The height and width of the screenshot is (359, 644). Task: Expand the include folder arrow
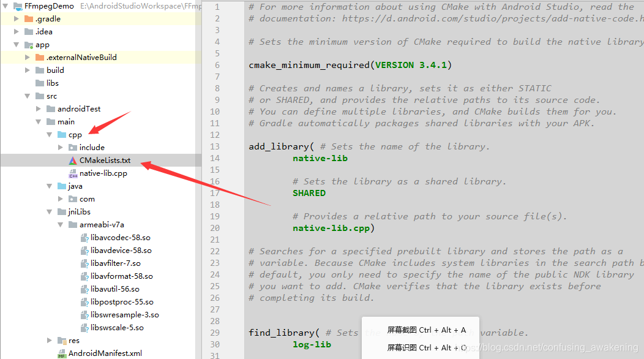coord(61,147)
